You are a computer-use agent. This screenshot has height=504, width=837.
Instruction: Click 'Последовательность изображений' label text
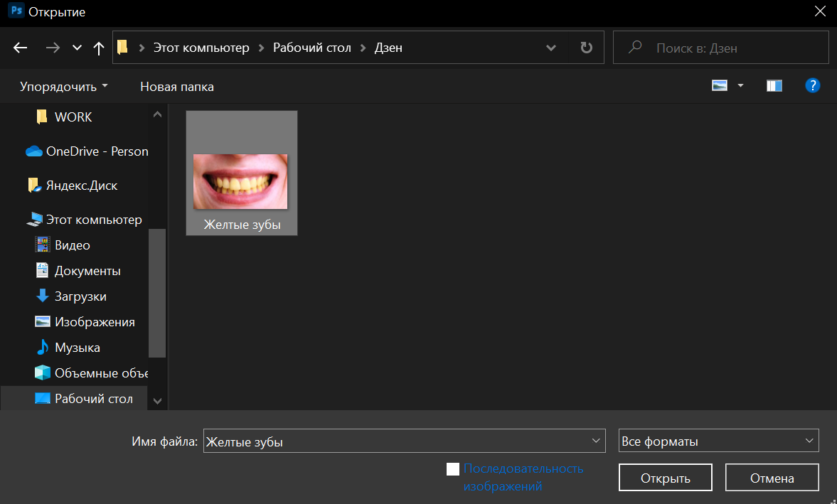tap(523, 477)
